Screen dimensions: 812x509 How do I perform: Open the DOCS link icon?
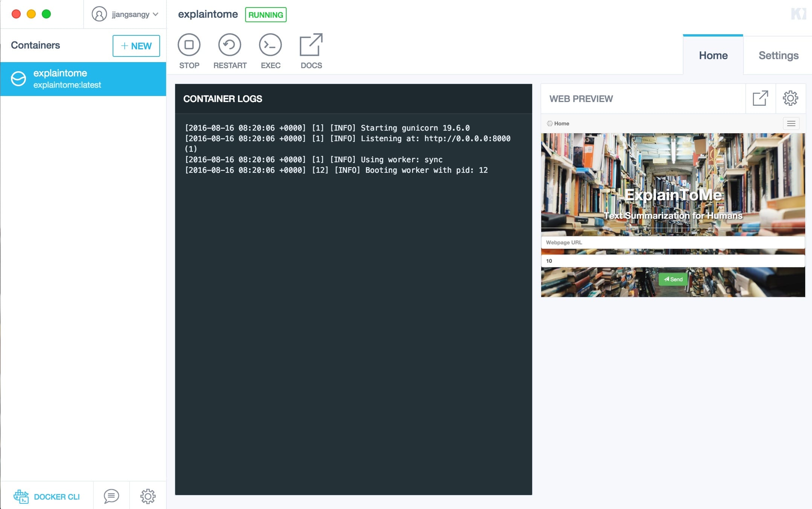311,51
